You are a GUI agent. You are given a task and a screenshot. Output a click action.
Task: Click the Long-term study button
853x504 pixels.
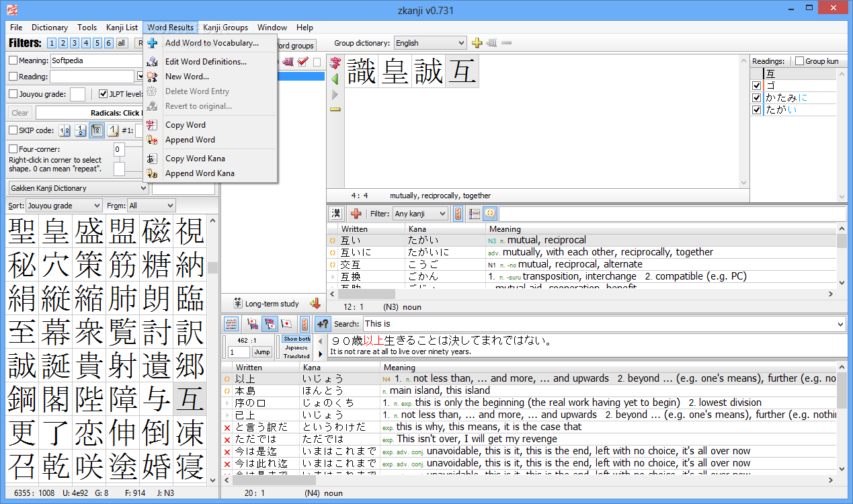(x=266, y=304)
